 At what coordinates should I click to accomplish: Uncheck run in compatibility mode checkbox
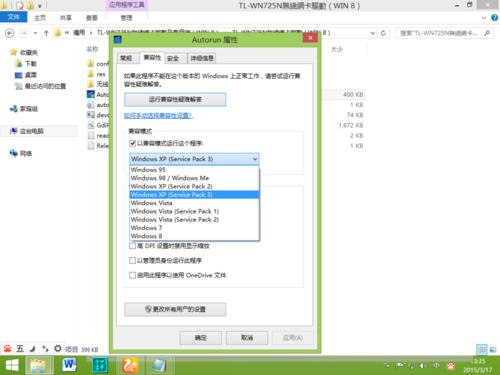132,143
